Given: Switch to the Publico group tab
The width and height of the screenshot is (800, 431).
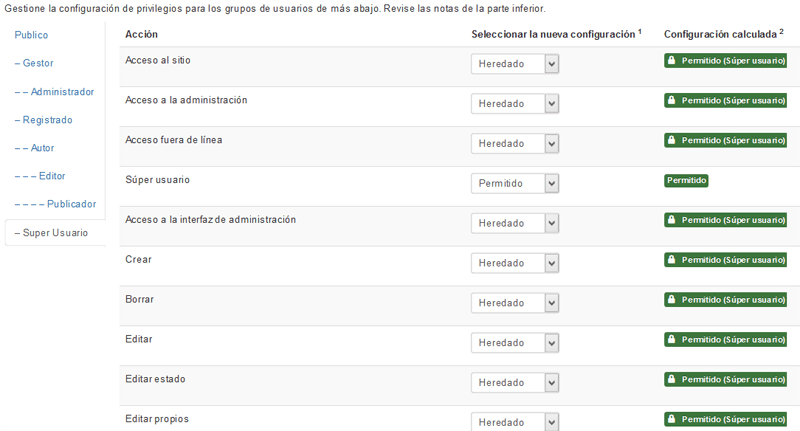Looking at the screenshot, I should click(31, 35).
